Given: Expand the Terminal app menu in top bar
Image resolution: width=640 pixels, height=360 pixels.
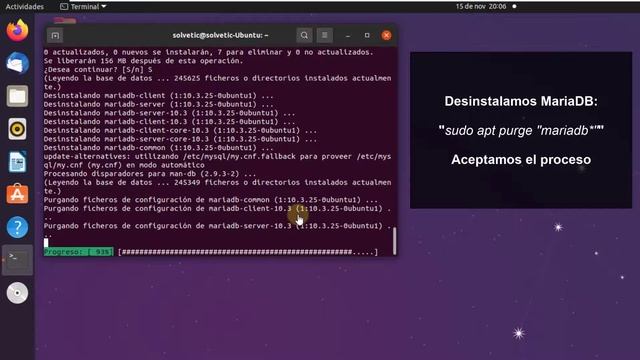Looking at the screenshot, I should [x=83, y=7].
